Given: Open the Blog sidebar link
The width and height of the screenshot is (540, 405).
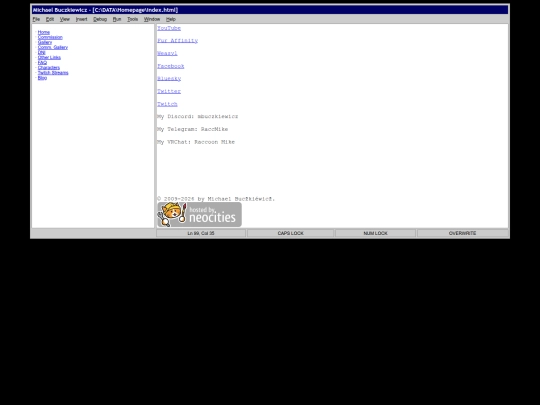Looking at the screenshot, I should pos(42,78).
